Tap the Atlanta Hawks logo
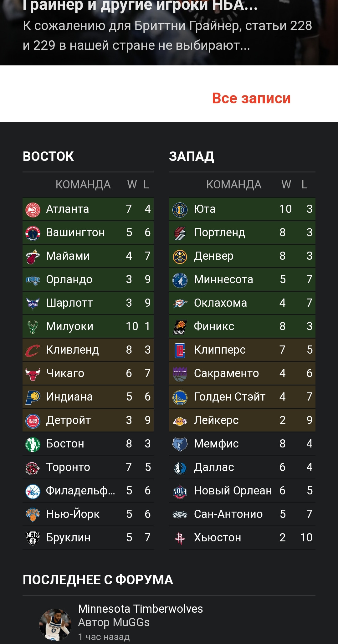Screen dimensions: 338x644 click(33, 209)
